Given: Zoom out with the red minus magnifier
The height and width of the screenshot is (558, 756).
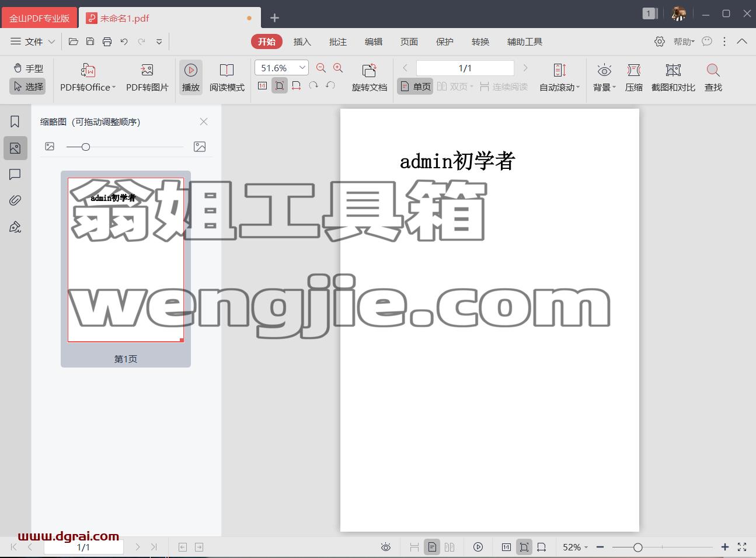Looking at the screenshot, I should pyautogui.click(x=320, y=68).
